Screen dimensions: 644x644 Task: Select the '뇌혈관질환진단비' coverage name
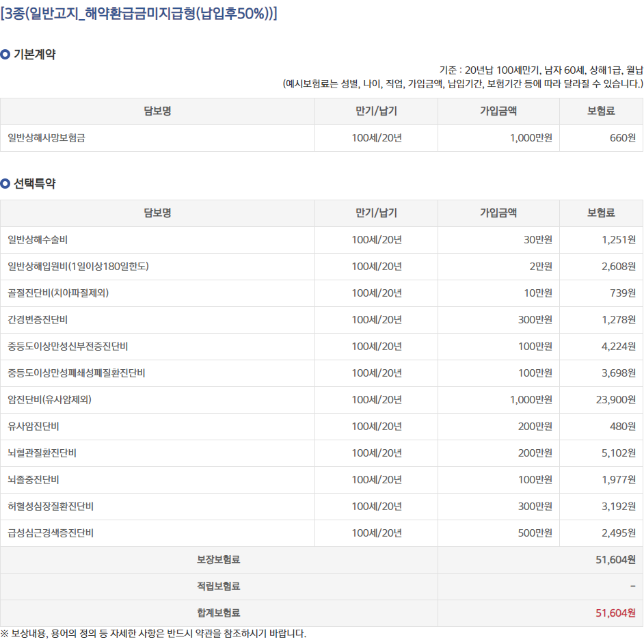42,453
